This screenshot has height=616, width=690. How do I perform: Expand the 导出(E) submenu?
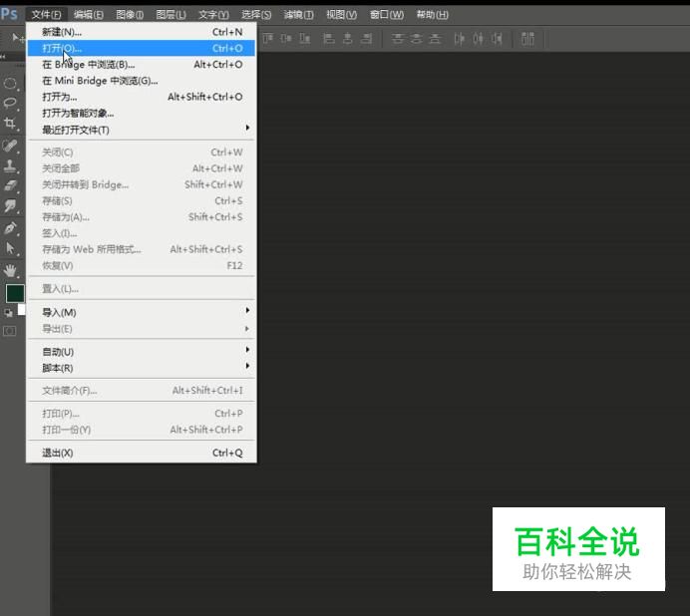(x=142, y=328)
